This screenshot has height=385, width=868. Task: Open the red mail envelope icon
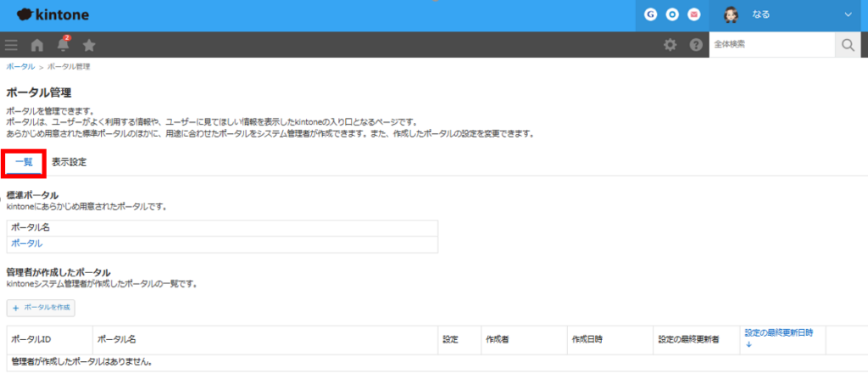694,14
